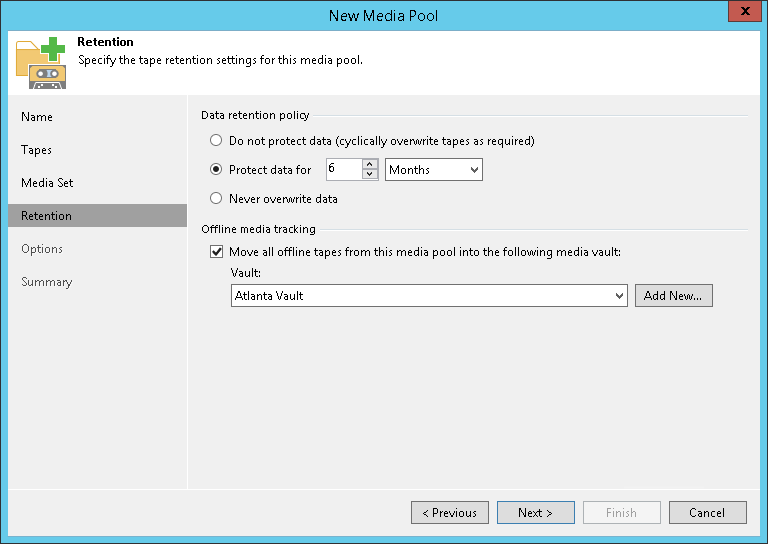The image size is (768, 544).
Task: Choose 'Never overwrite data' option
Action: click(x=216, y=199)
